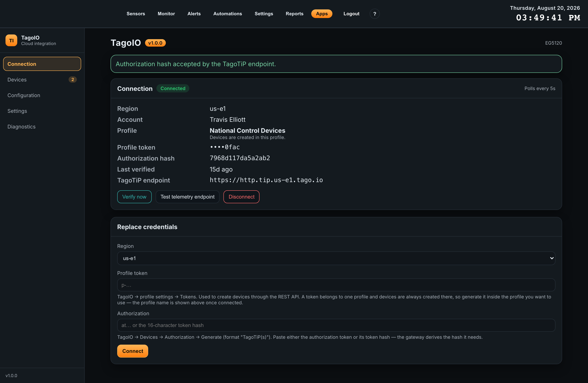Image resolution: width=588 pixels, height=383 pixels.
Task: Click the clock showing 03:49:41 PM
Action: point(548,18)
